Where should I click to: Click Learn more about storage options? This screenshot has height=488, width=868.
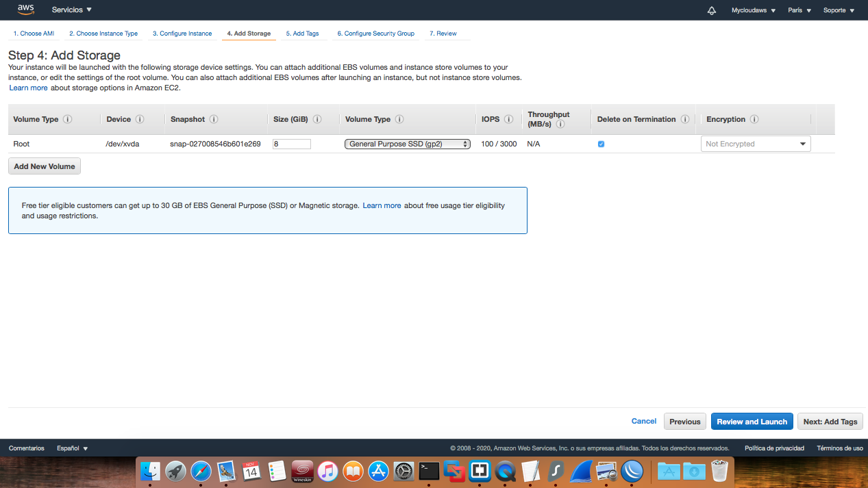(x=29, y=88)
